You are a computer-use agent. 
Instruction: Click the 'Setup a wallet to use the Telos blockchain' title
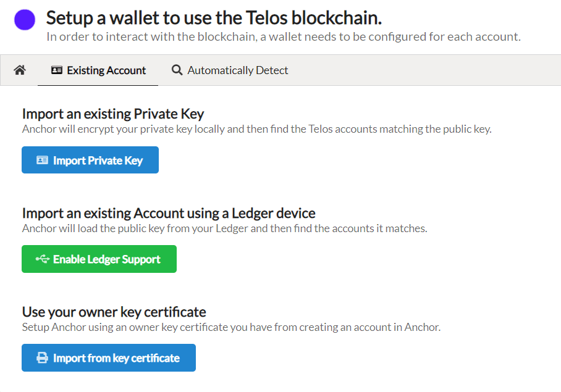214,18
